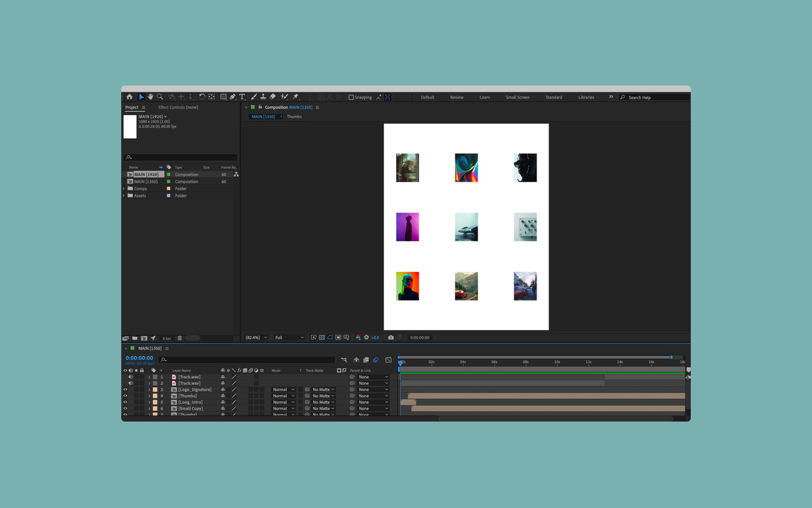Select the Zoom magnifier tool
The image size is (812, 508).
pos(160,97)
